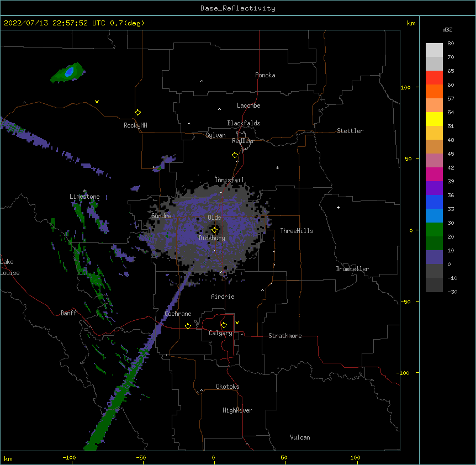The height and width of the screenshot is (465, 476).
Task: Click the Innisfail city label
Action: coord(229,180)
